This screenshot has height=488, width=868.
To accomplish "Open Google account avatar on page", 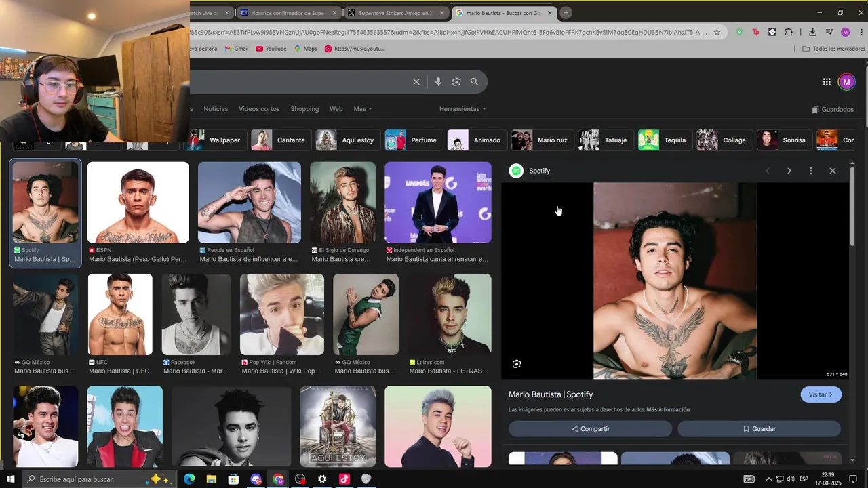I will [846, 82].
